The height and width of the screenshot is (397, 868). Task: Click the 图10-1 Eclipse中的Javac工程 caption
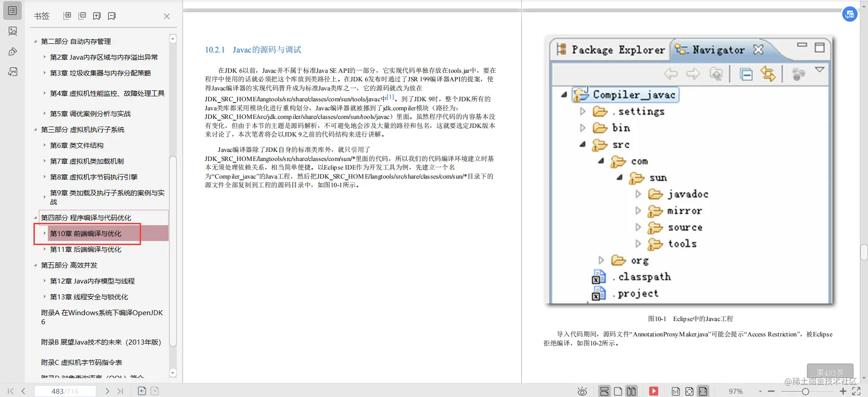tap(690, 319)
